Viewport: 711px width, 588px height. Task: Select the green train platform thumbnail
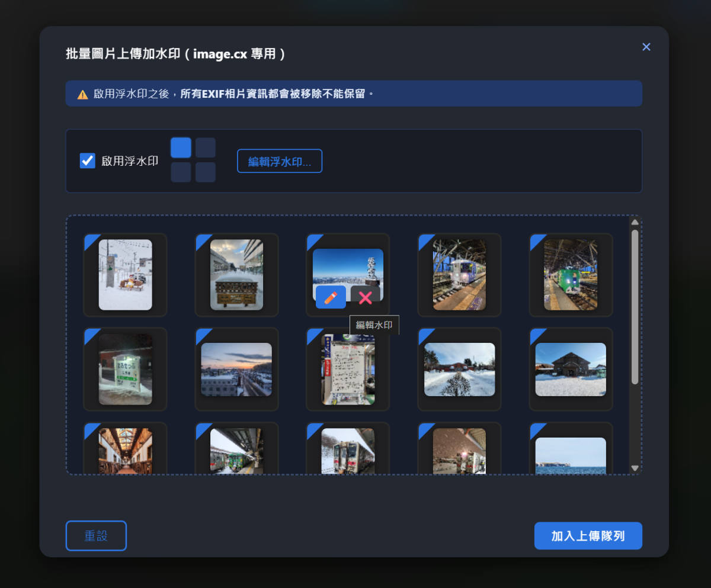coord(571,275)
